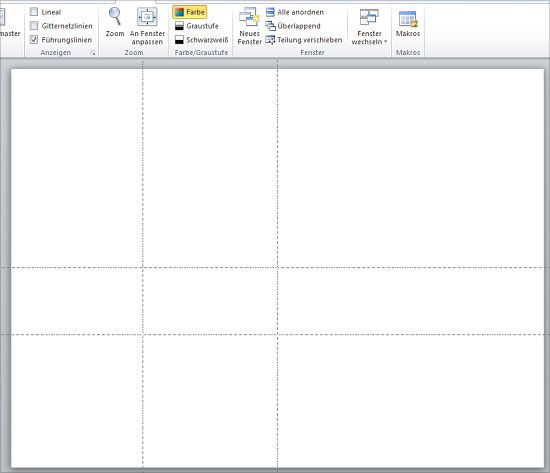Select the upper horizontal guide line
The height and width of the screenshot is (473, 550).
tap(274, 268)
